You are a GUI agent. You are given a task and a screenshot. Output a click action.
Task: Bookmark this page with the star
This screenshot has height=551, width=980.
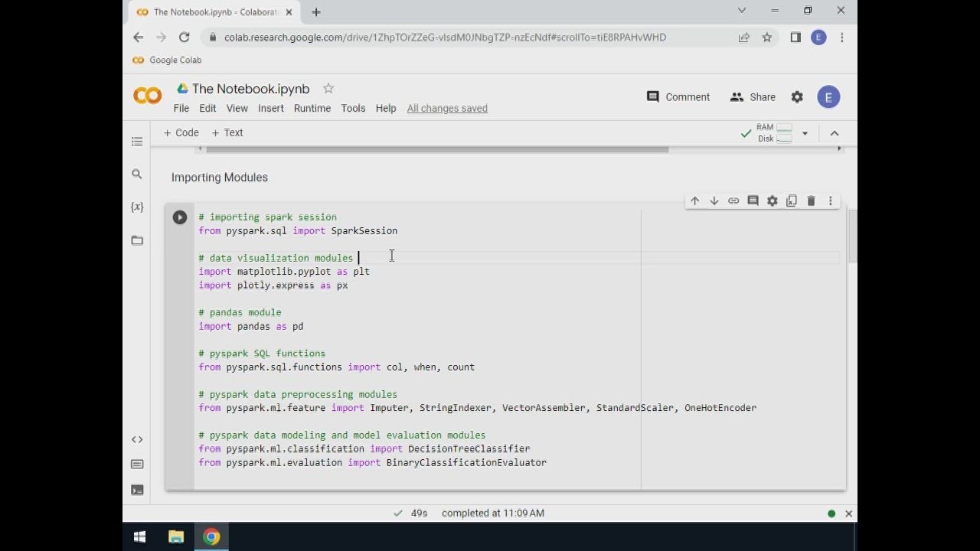766,37
